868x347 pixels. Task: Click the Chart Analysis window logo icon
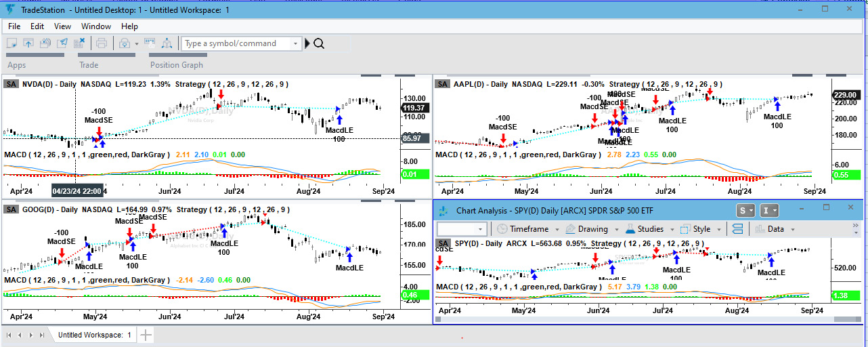click(443, 211)
